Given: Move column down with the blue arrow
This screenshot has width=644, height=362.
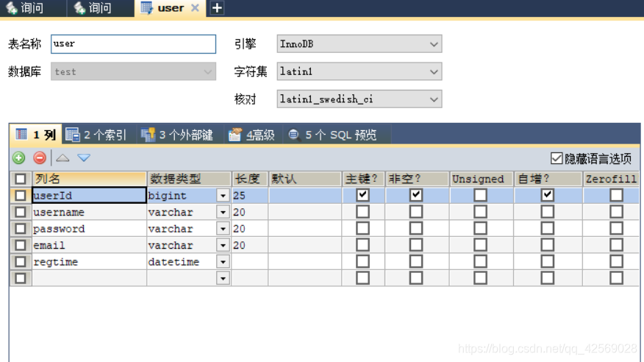Looking at the screenshot, I should (84, 157).
